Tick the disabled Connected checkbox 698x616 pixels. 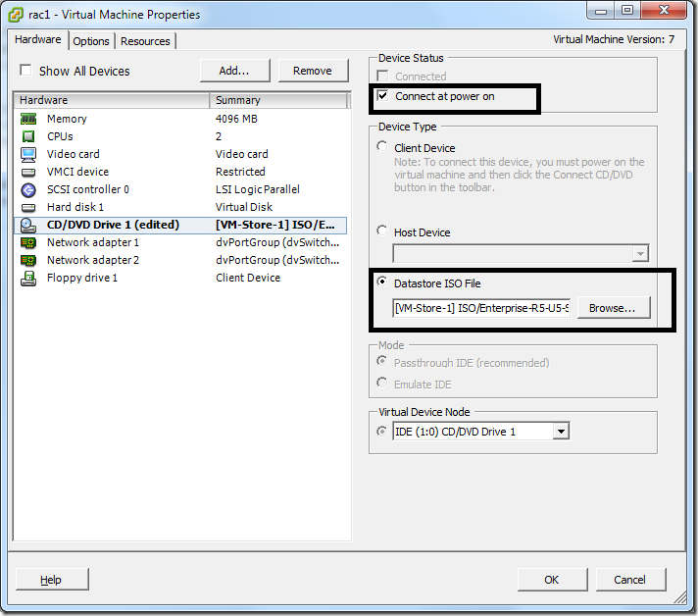point(382,76)
